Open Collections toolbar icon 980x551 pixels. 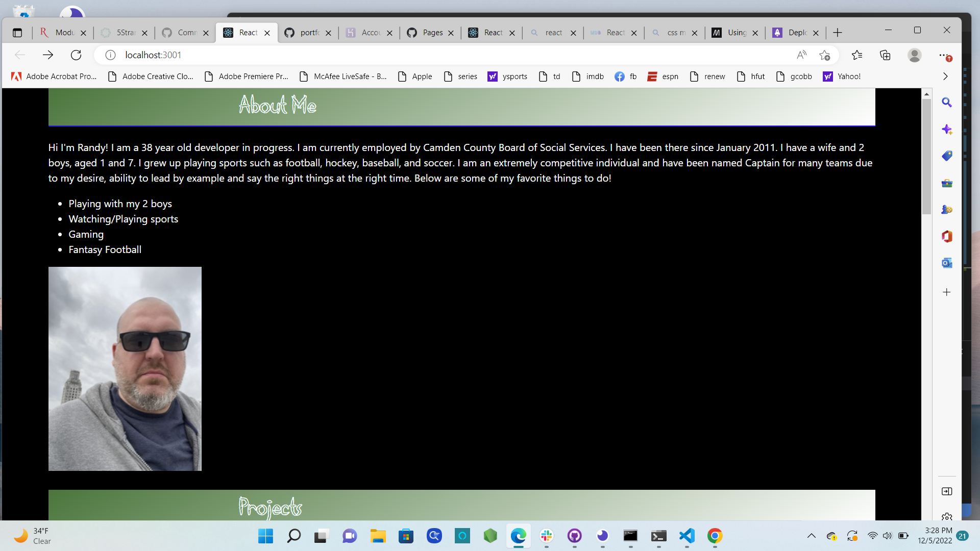coord(885,55)
